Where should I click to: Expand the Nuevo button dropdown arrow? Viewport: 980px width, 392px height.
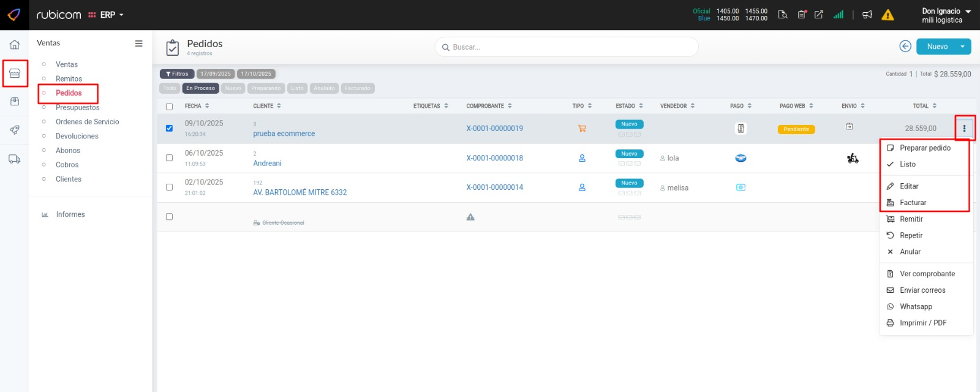point(963,47)
